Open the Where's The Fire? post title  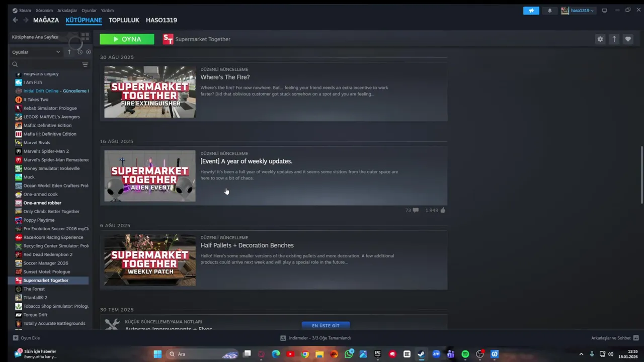[225, 77]
